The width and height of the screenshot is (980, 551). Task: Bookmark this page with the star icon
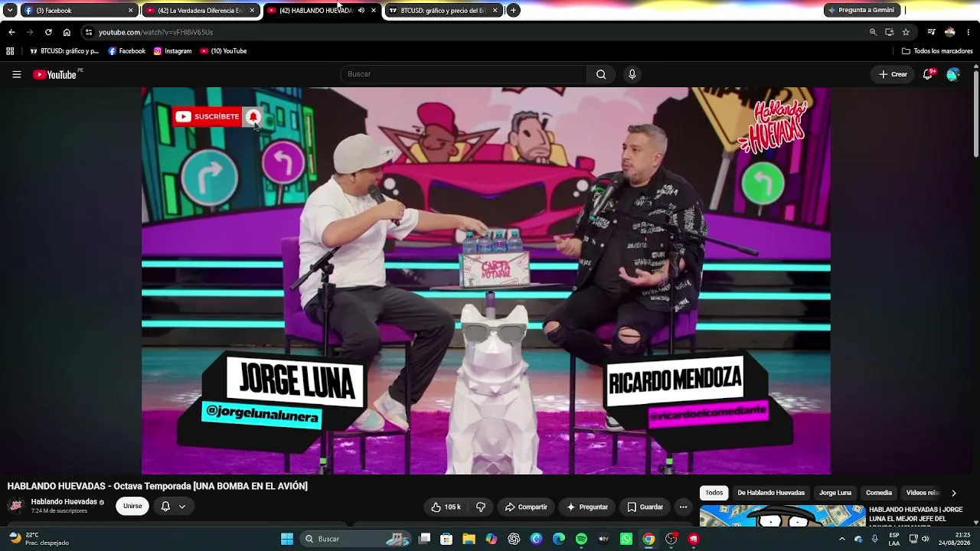point(906,32)
